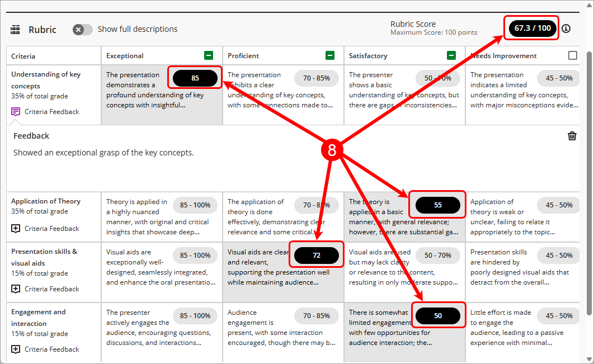Uncheck the Proficient column checkbox

pyautogui.click(x=329, y=55)
